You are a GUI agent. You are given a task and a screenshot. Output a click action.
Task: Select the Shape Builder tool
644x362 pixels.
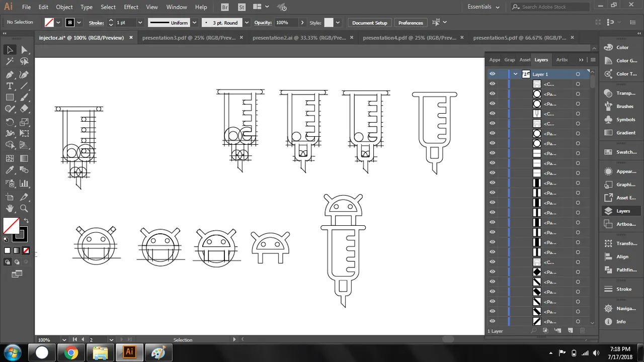coord(10,146)
